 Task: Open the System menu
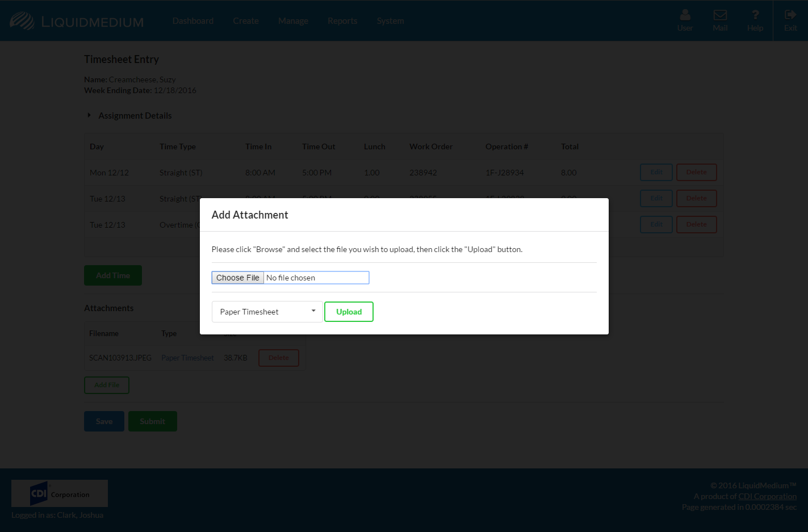(x=391, y=21)
